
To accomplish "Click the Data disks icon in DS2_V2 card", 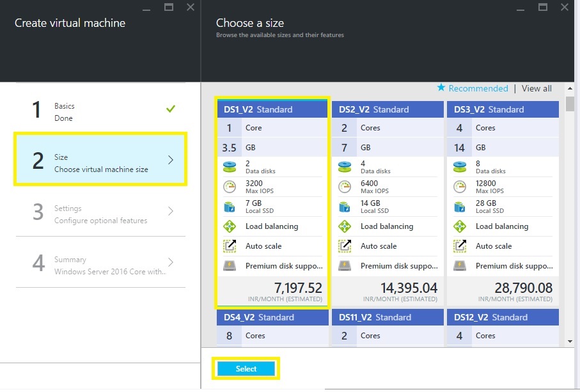I will pyautogui.click(x=345, y=167).
